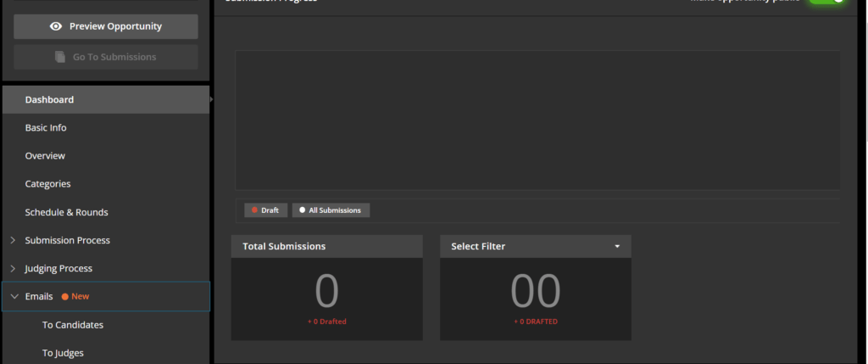The height and width of the screenshot is (364, 868).
Task: Click the white dot on All Submissions legend
Action: (303, 210)
